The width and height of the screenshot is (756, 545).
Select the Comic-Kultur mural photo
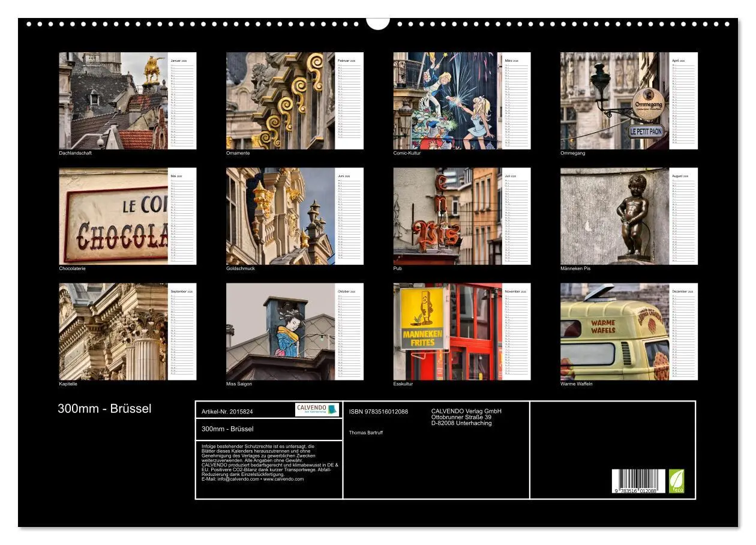(448, 101)
